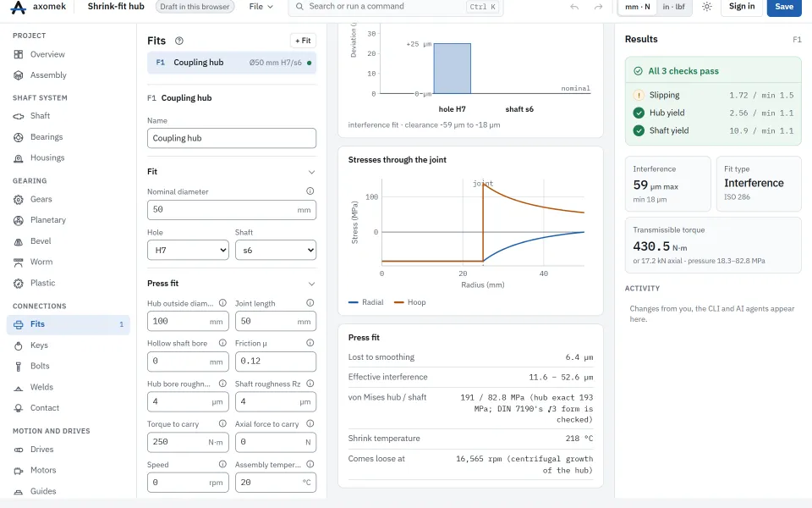Show info for Shaft roughness Rz
The height and width of the screenshot is (508, 812).
(310, 384)
